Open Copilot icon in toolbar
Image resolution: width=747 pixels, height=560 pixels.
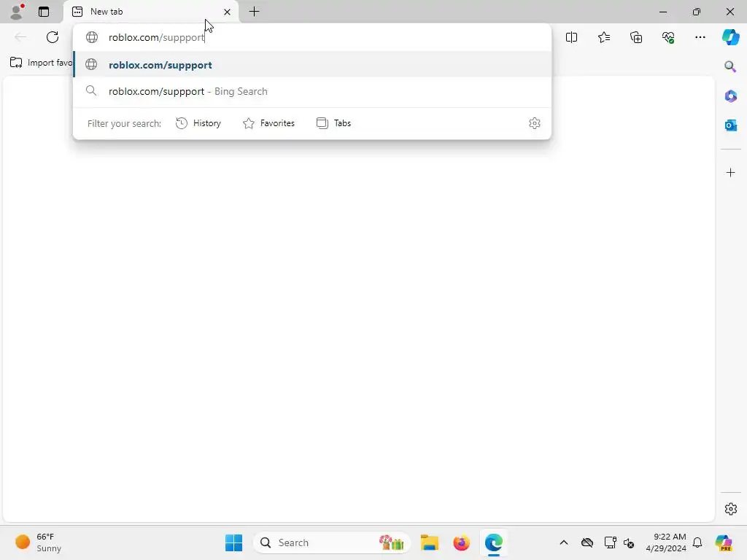pyautogui.click(x=730, y=37)
